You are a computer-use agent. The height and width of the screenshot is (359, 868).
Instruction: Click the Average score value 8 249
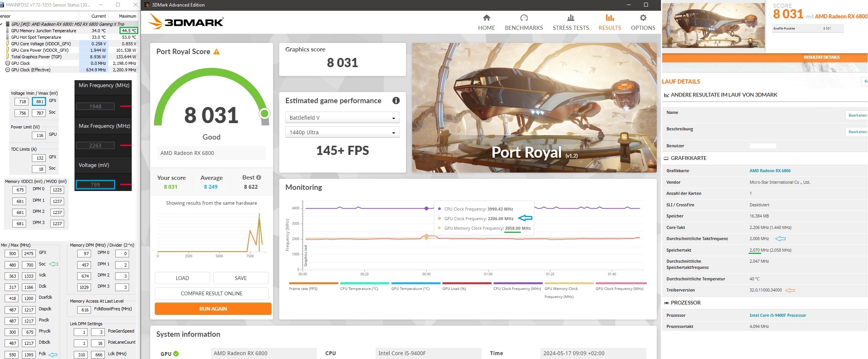point(210,187)
